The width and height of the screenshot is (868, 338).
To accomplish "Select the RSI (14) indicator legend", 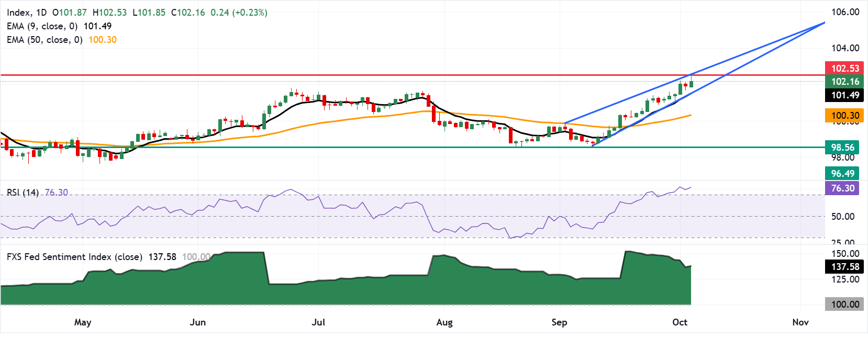I will click(23, 192).
